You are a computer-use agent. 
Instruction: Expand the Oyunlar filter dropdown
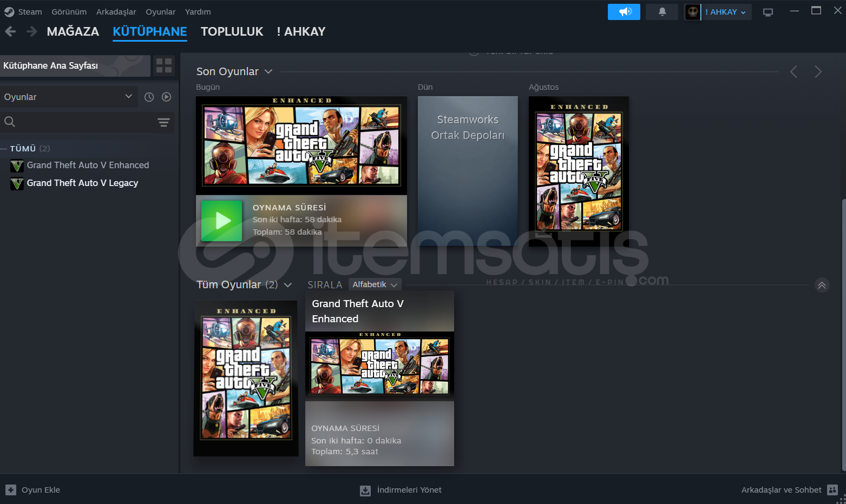point(69,97)
